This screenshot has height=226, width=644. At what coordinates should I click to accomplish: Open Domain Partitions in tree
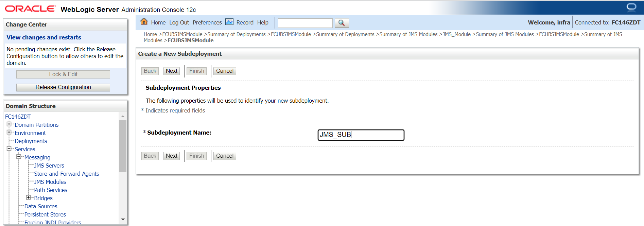36,125
